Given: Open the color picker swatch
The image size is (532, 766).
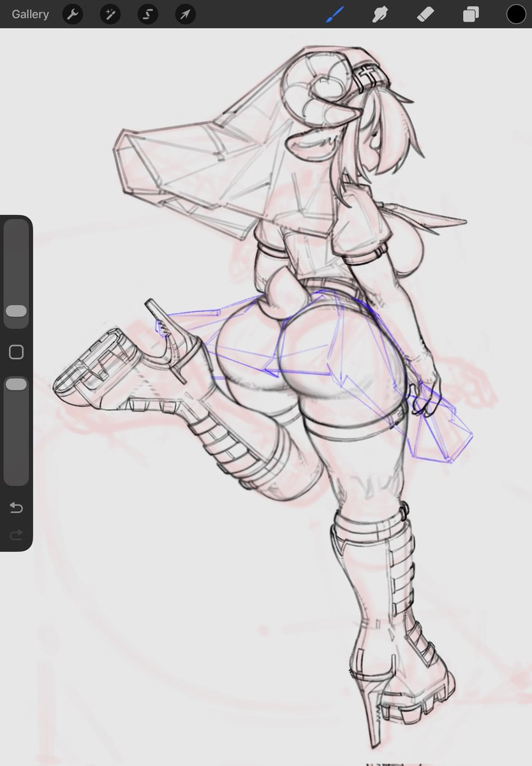Looking at the screenshot, I should click(x=515, y=13).
